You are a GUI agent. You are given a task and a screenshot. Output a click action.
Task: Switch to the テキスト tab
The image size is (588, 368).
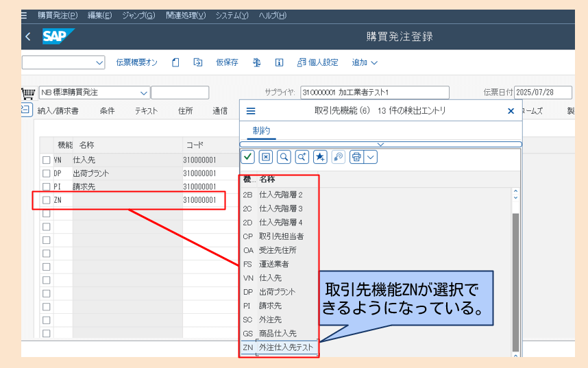(x=146, y=111)
